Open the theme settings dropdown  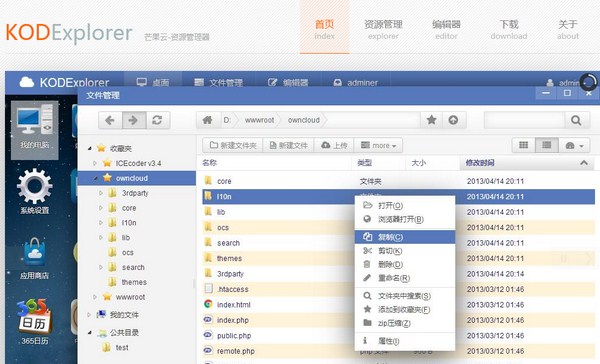click(x=574, y=145)
